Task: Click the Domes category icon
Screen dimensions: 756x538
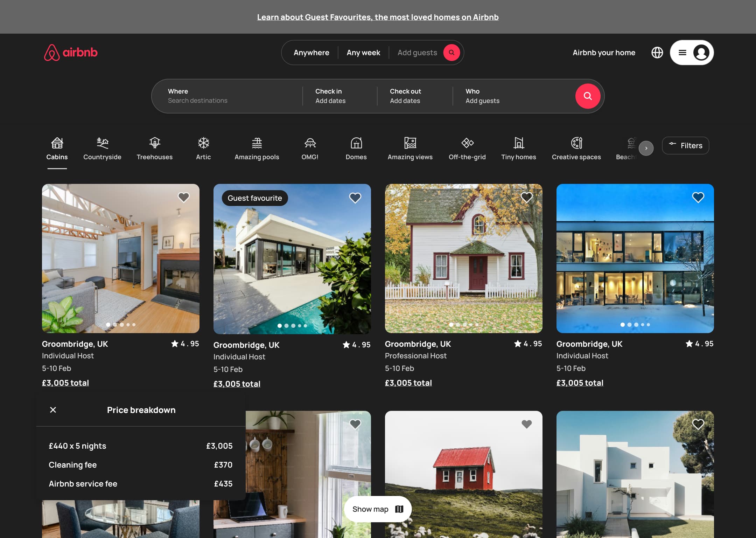Action: pos(356,143)
